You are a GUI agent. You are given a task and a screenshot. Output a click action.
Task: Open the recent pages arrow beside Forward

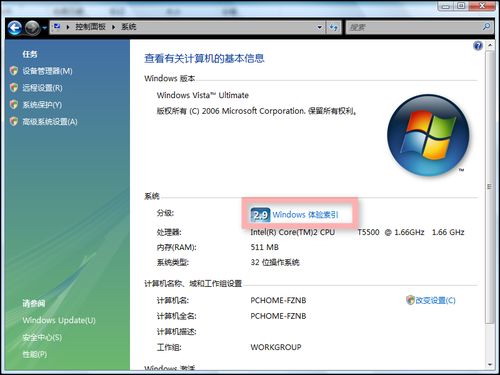coord(44,28)
